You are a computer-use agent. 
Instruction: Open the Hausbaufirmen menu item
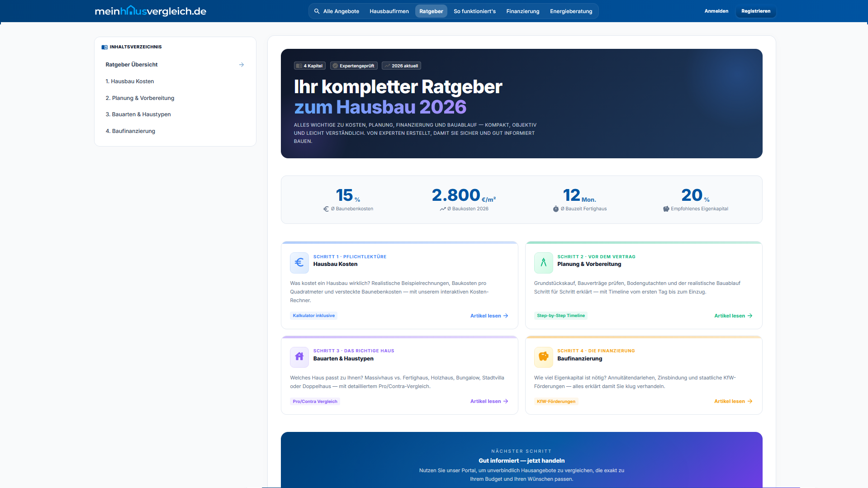point(389,11)
